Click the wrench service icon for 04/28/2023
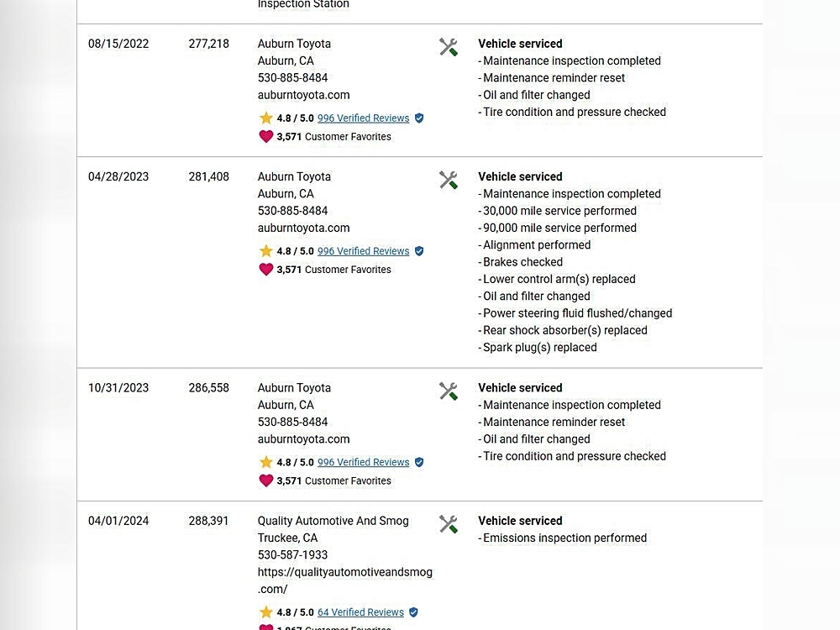The height and width of the screenshot is (630, 840). point(449,180)
